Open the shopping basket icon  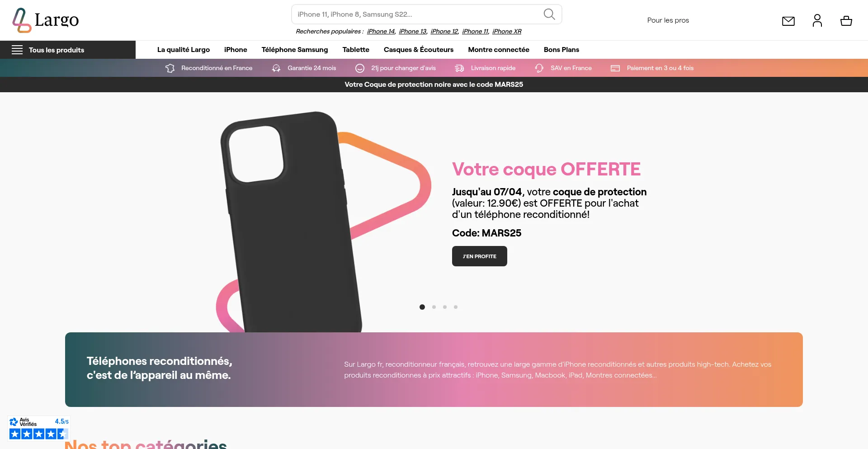click(x=846, y=21)
